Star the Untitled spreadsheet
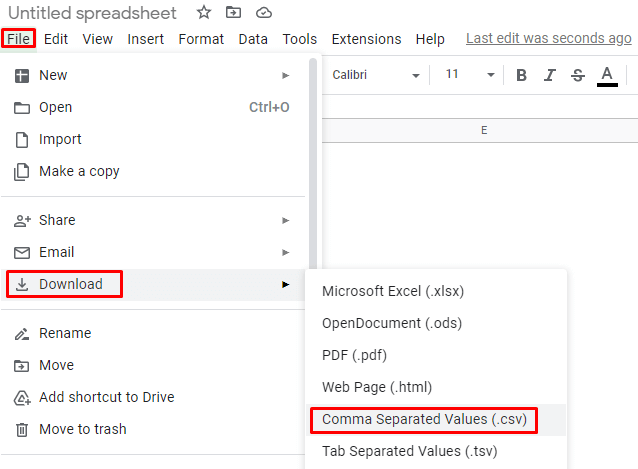This screenshot has height=469, width=638. coord(204,13)
